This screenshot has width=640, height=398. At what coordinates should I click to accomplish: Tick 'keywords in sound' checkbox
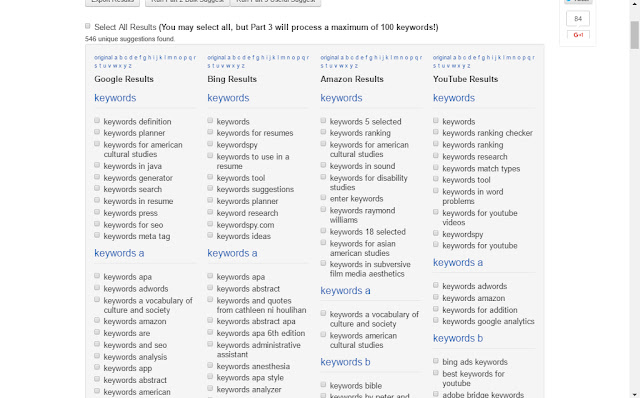[323, 165]
